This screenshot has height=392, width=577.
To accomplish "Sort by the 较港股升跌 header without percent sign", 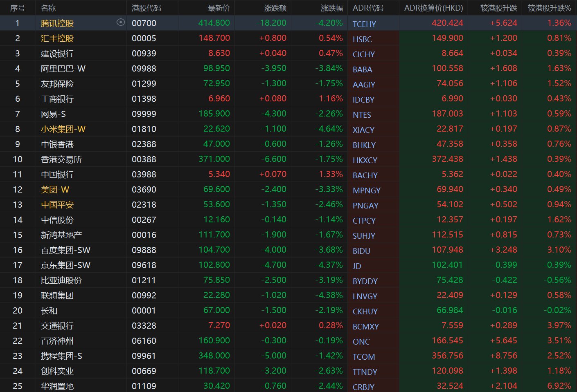I will point(499,8).
